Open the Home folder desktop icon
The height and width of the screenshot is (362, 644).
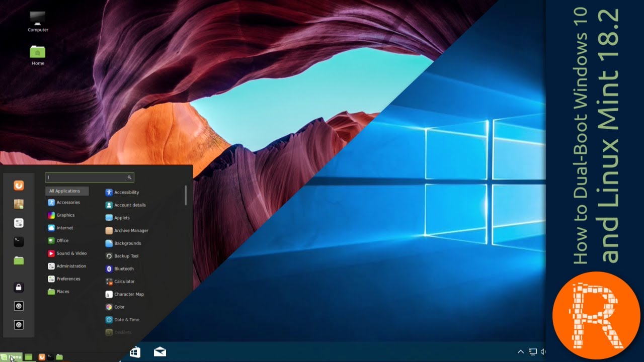click(38, 55)
